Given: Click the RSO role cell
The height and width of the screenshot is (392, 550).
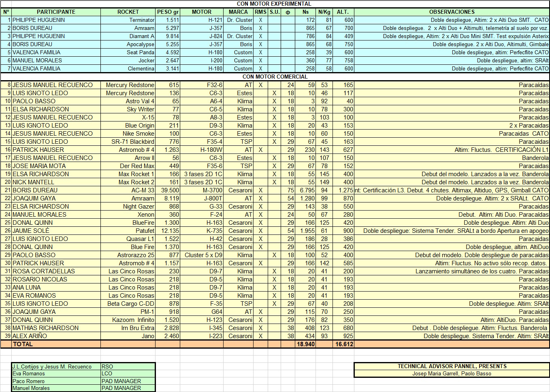Looking at the screenshot, I should pos(128,366).
